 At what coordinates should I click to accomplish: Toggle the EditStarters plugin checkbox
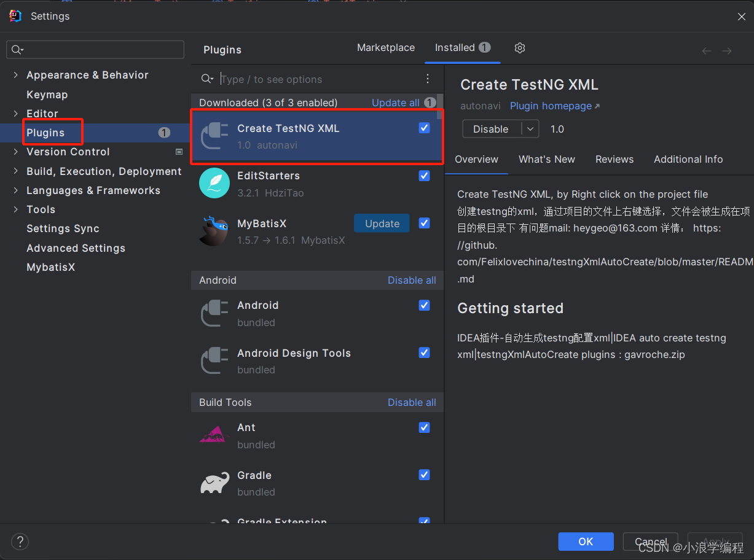[x=424, y=176]
